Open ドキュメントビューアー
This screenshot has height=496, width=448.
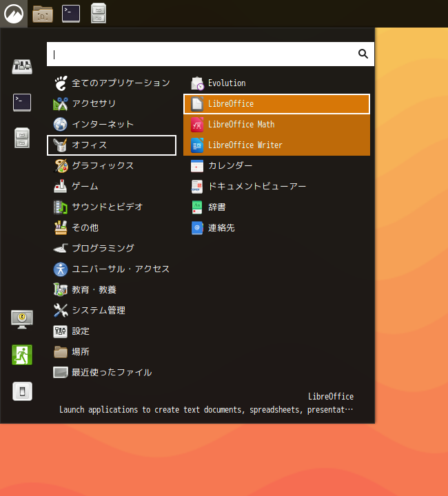point(276,186)
